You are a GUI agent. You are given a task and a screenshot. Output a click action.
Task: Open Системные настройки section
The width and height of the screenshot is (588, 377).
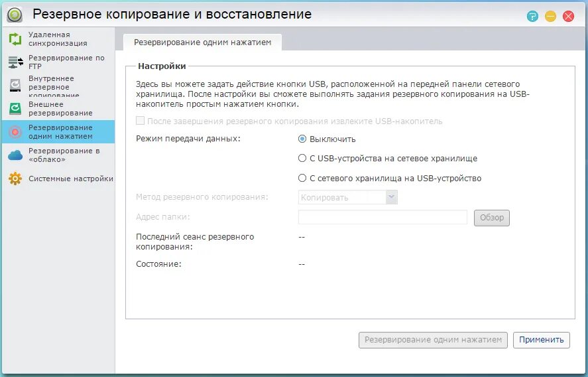58,179
